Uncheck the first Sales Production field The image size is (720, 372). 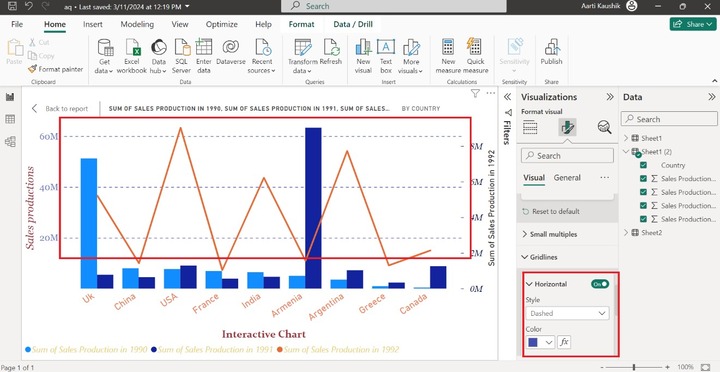[x=643, y=179]
